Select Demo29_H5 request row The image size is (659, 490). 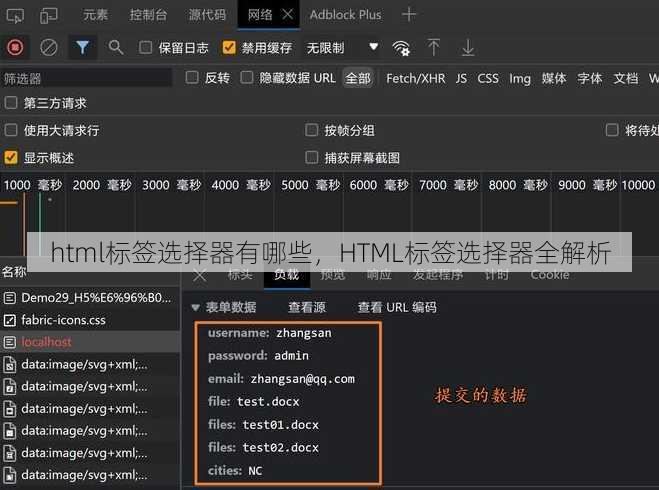[x=90, y=298]
